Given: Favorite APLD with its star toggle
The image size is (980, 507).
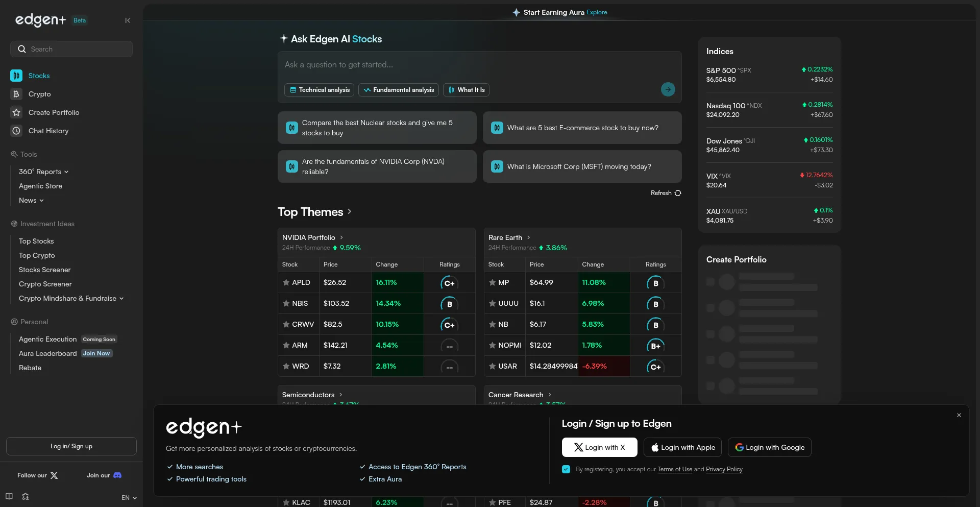Looking at the screenshot, I should click(x=286, y=282).
